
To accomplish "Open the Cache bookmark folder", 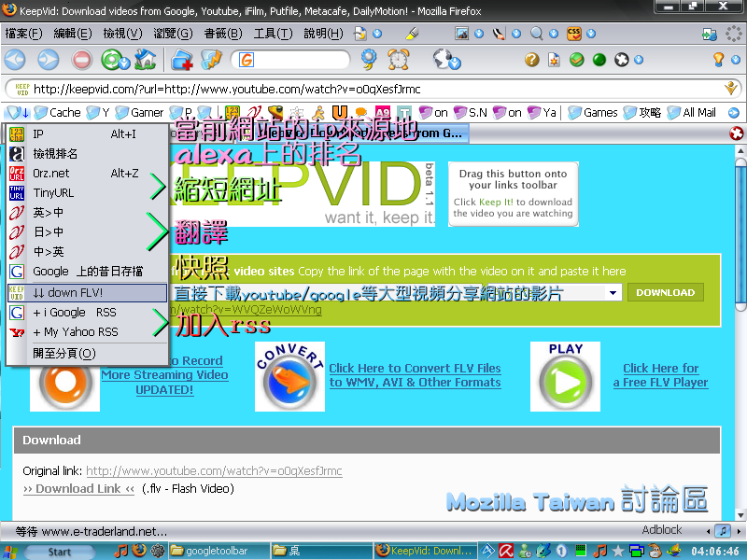I will pyautogui.click(x=58, y=113).
